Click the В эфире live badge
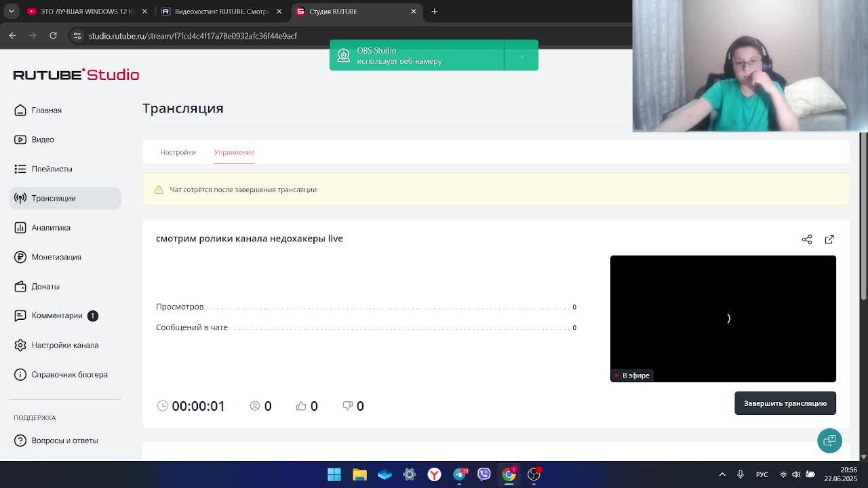 click(x=632, y=375)
